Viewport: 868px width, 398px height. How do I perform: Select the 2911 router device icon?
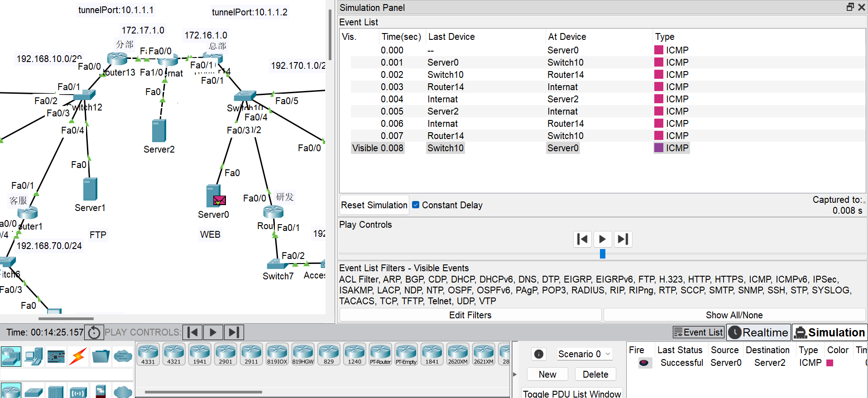click(251, 354)
